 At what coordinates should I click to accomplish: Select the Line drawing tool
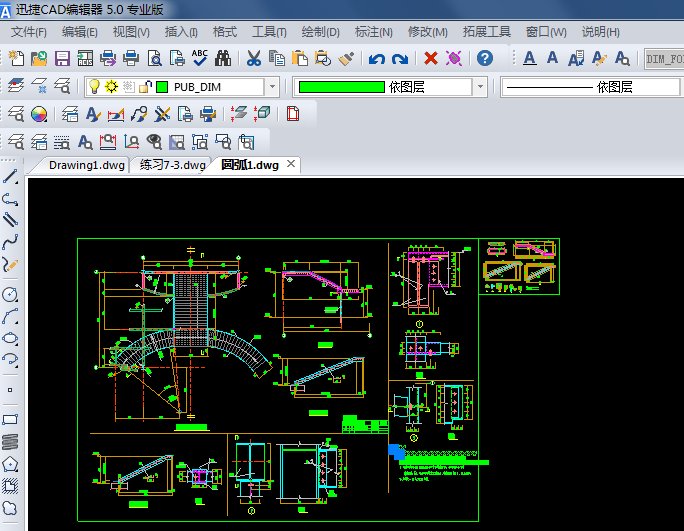coord(11,177)
